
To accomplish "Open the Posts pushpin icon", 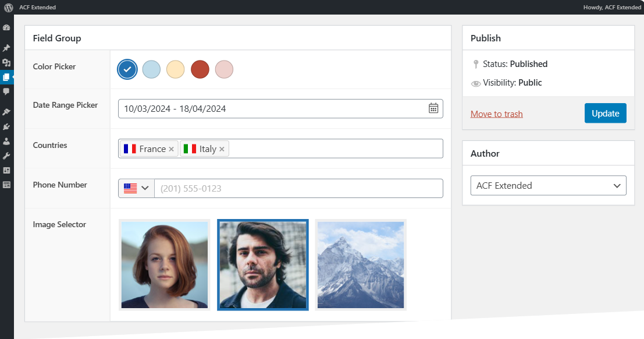I will click(x=6, y=48).
